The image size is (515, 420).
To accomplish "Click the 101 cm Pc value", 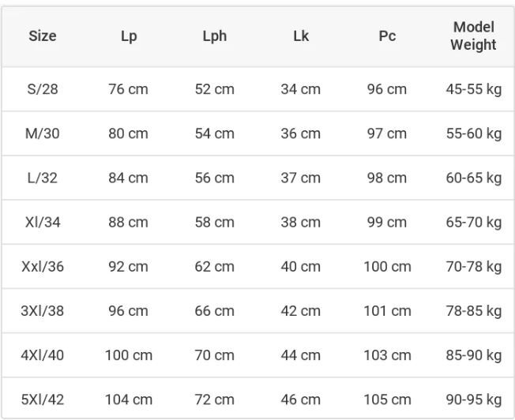I will tap(387, 310).
